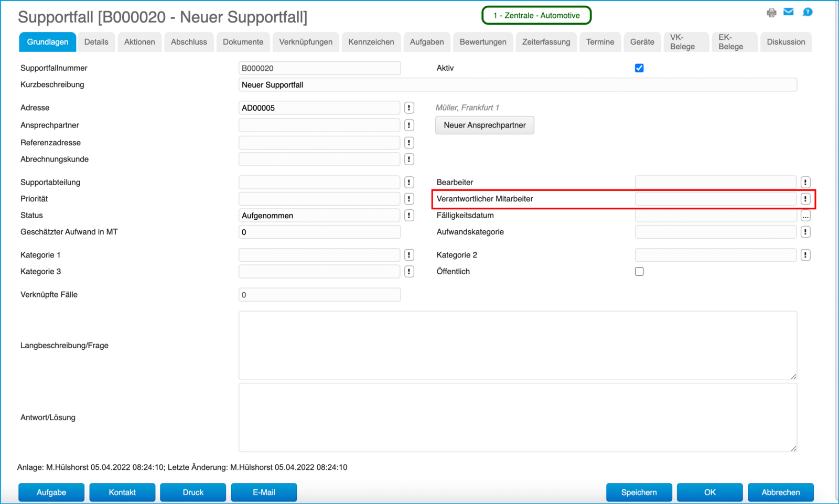Switch to the Zeiterfassung tab
The width and height of the screenshot is (839, 504).
(x=546, y=42)
